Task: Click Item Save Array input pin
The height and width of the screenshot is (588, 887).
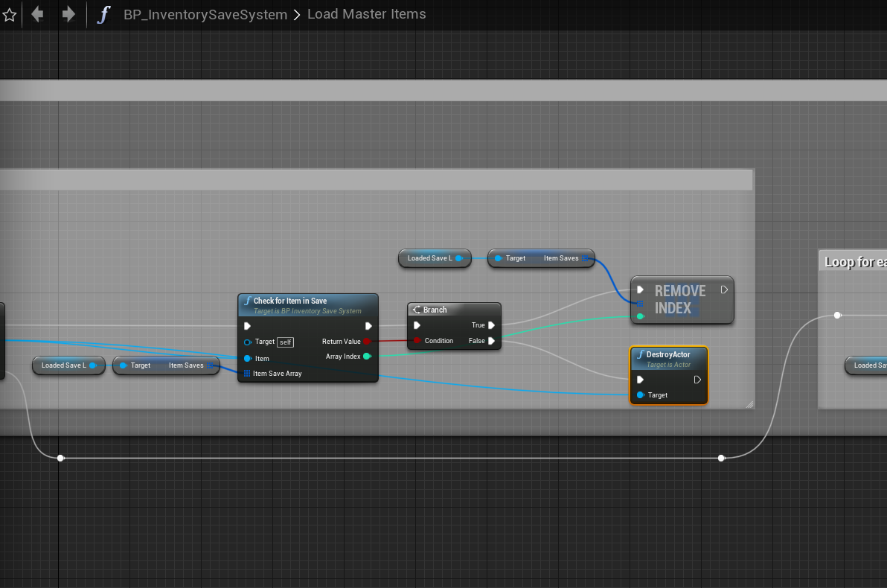Action: pyautogui.click(x=247, y=374)
